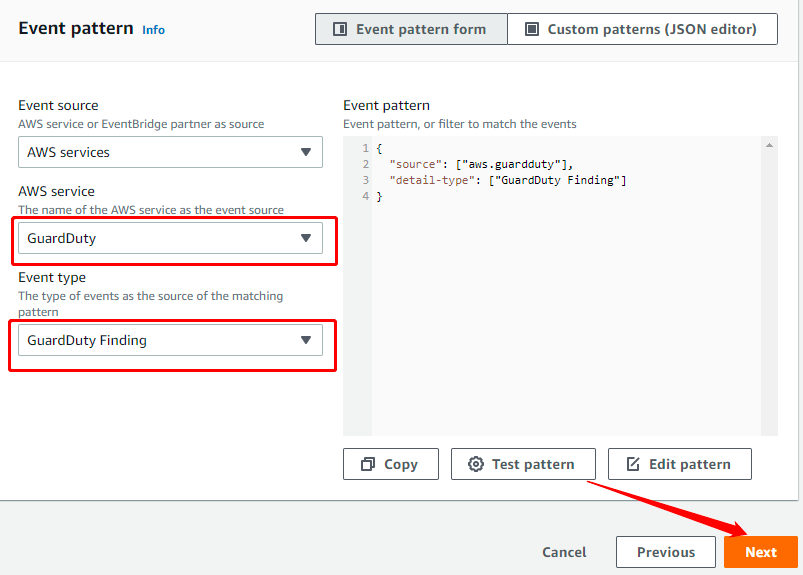Viewport: 803px width, 575px height.
Task: Click the Copy button under the pattern
Action: tap(391, 464)
